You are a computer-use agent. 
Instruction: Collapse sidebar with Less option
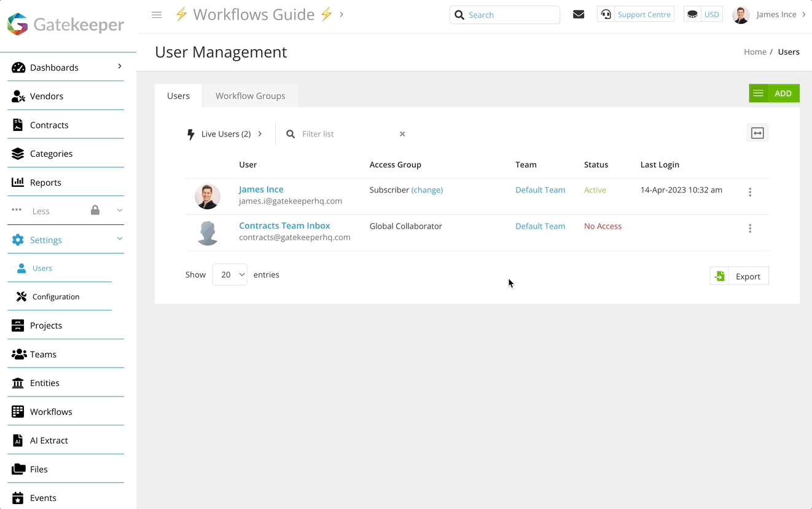41,211
